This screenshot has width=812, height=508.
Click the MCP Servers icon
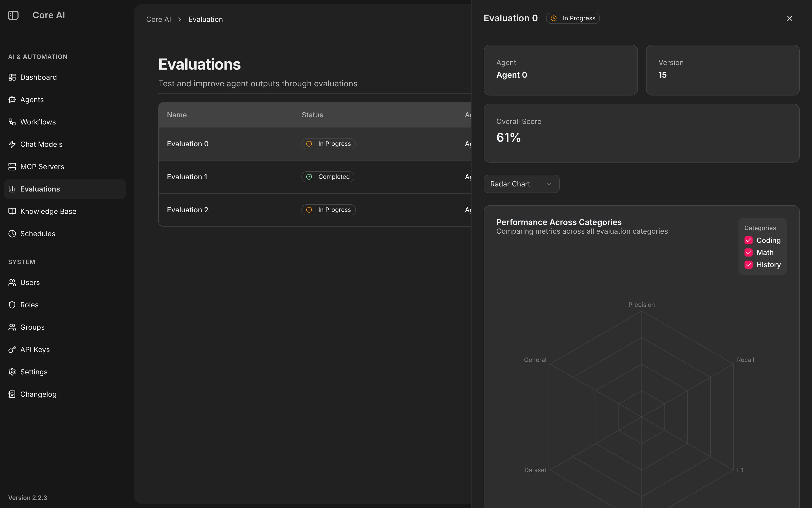(x=12, y=167)
